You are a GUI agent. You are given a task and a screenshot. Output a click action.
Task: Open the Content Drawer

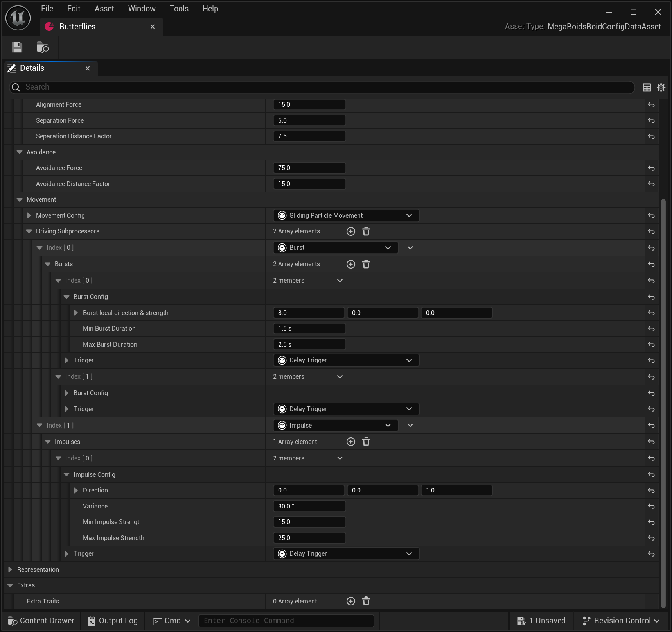click(40, 621)
